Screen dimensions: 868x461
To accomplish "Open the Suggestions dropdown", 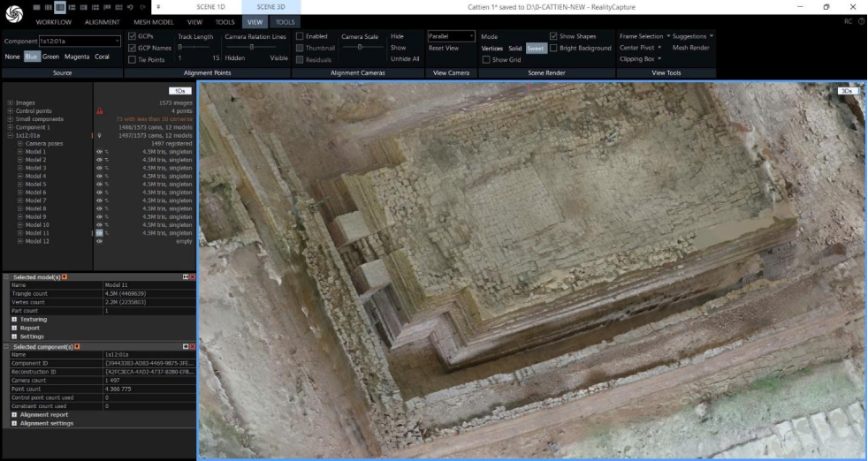I will (x=692, y=36).
